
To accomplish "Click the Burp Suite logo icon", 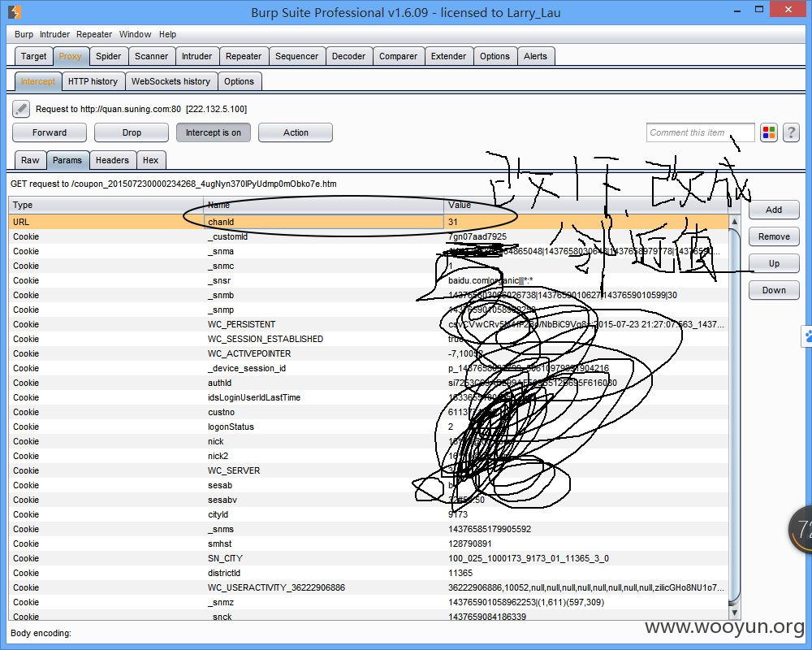I will pos(15,11).
